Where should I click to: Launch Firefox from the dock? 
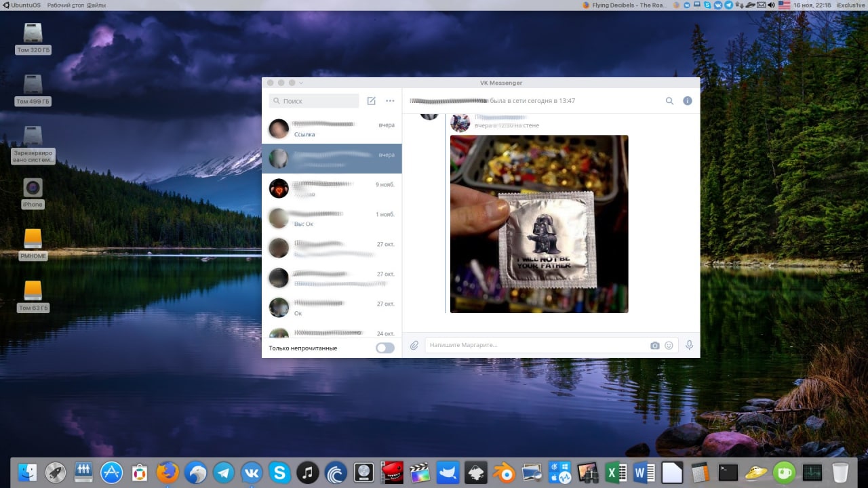tap(167, 472)
